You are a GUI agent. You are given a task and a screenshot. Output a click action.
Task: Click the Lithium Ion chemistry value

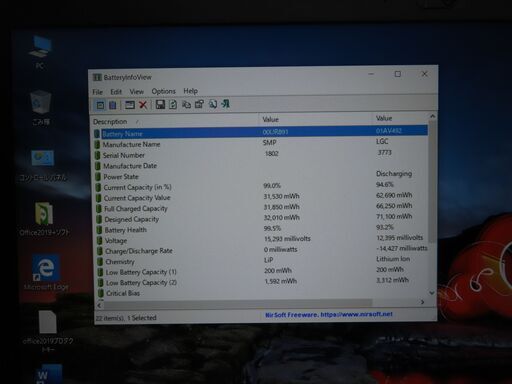(393, 259)
